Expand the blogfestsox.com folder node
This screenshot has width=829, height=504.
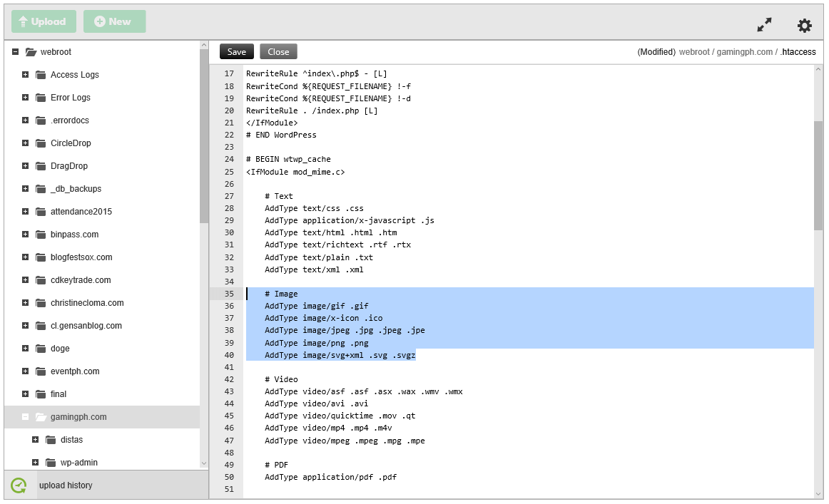[26, 257]
